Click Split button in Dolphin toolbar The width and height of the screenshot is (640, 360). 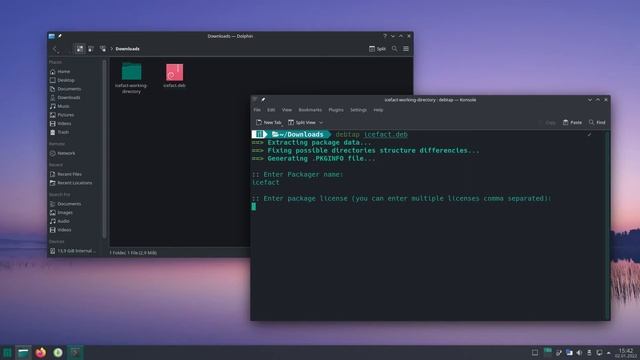pyautogui.click(x=377, y=49)
